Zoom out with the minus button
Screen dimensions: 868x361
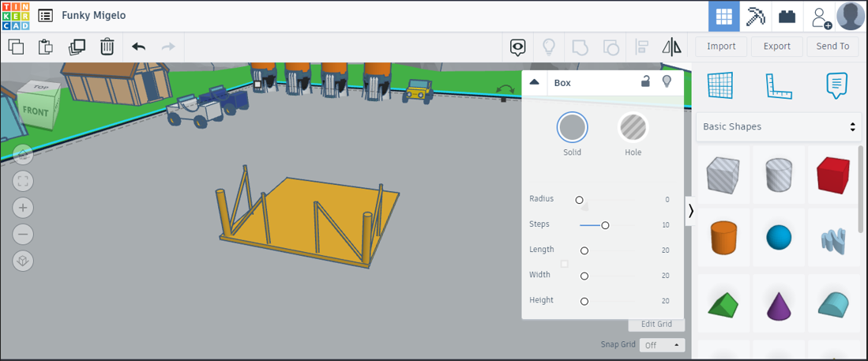pos(23,234)
